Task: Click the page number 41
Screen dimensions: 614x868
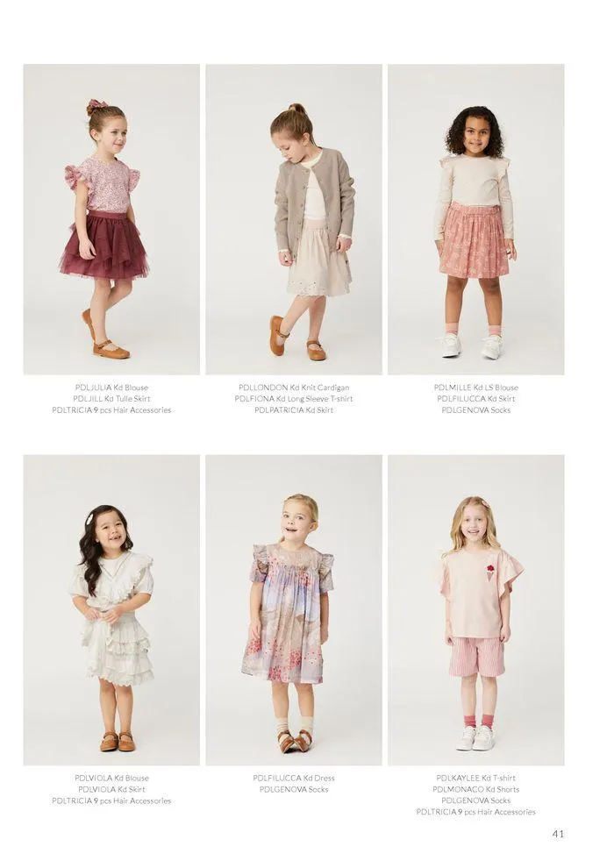Action: pyautogui.click(x=558, y=834)
